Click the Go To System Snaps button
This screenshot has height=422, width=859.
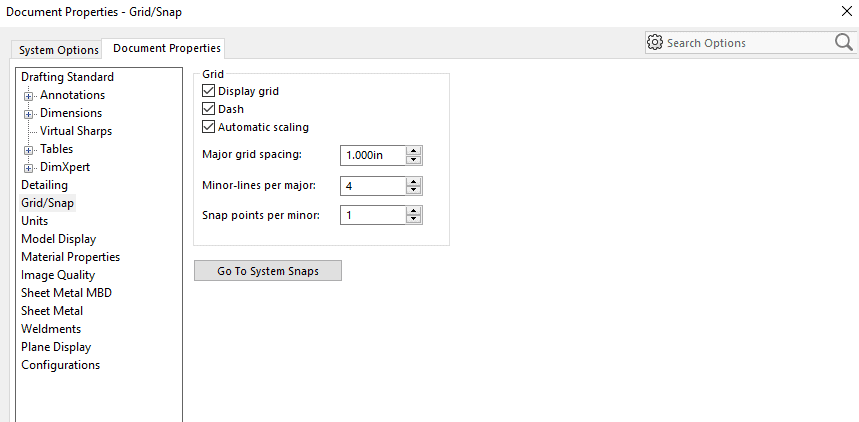pyautogui.click(x=267, y=271)
